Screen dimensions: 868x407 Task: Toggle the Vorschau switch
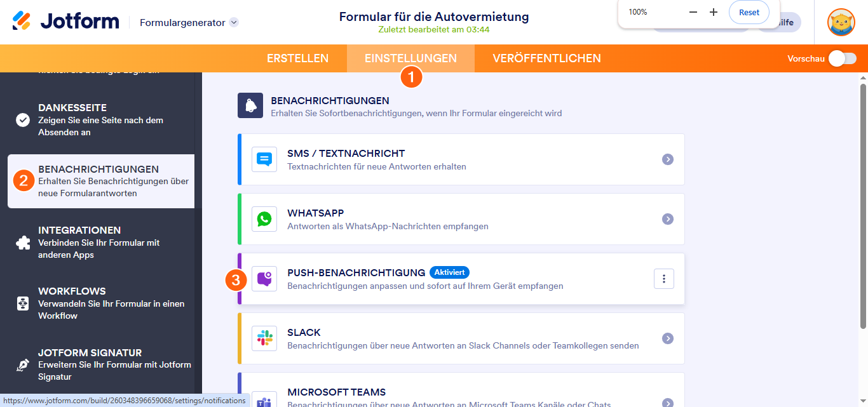(x=843, y=58)
